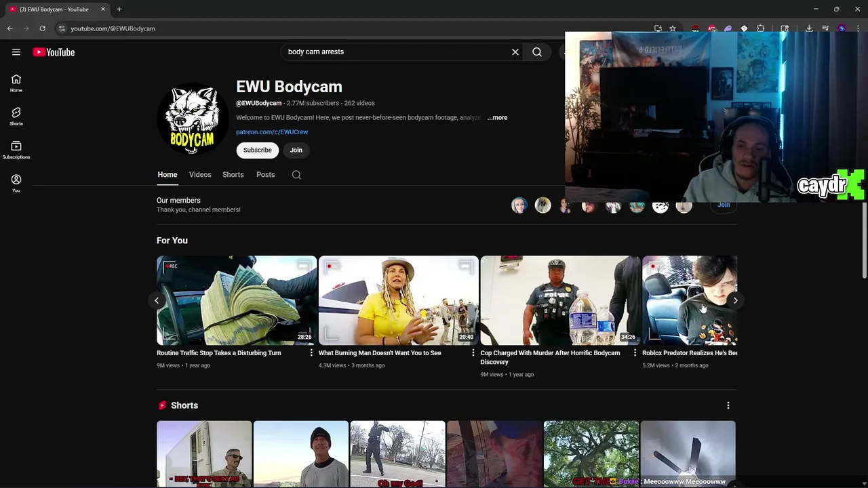Switch to the Posts channel tab

(266, 175)
